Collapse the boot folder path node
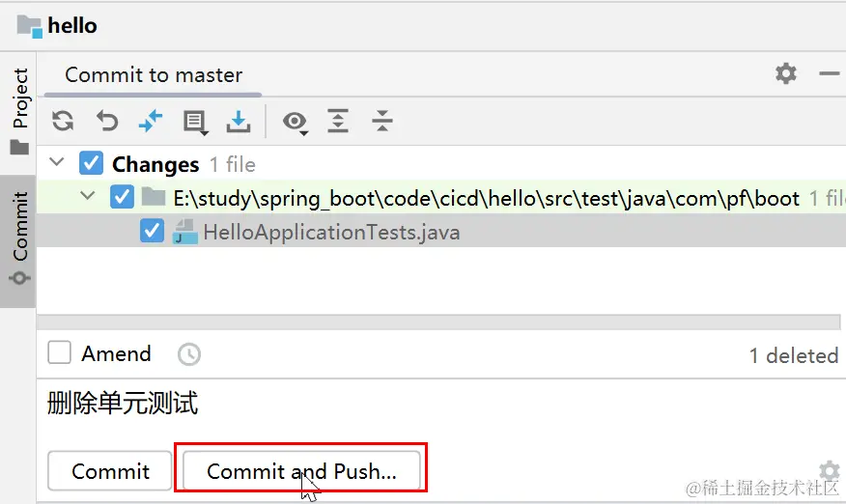The height and width of the screenshot is (504, 846). [89, 197]
